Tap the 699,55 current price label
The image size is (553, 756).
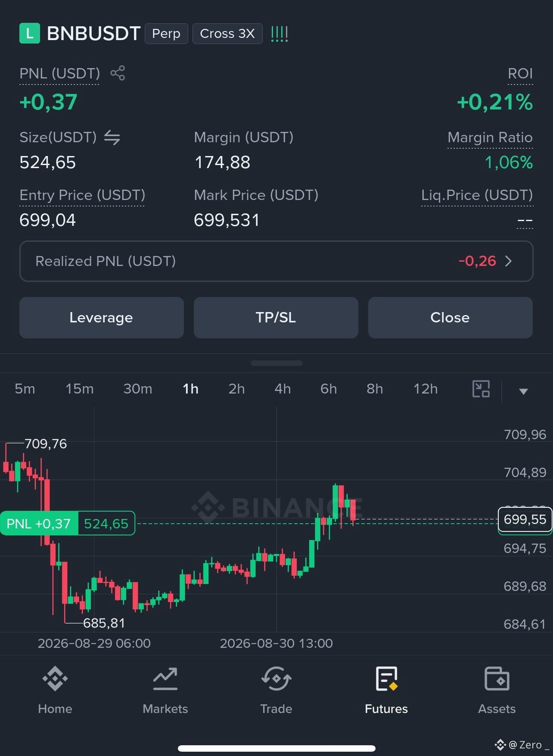525,519
